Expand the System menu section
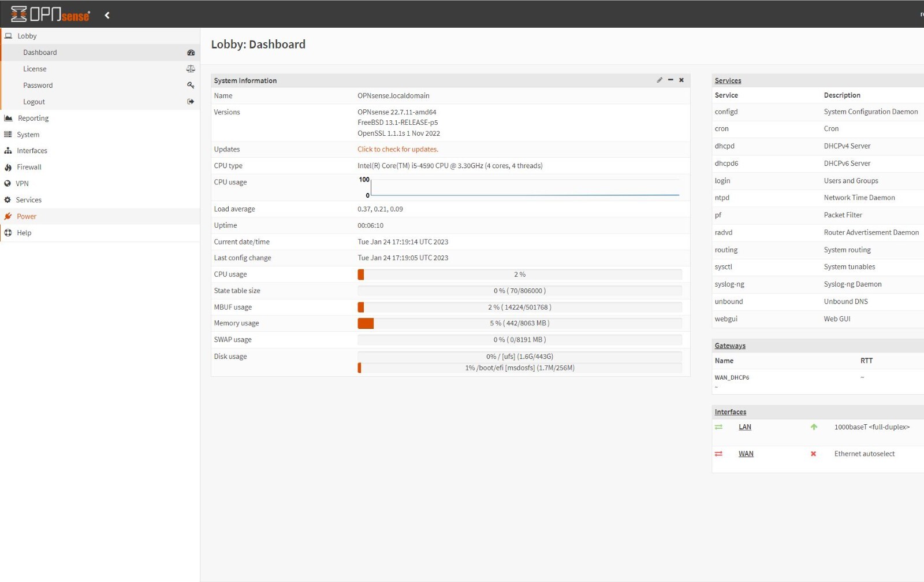 [28, 135]
